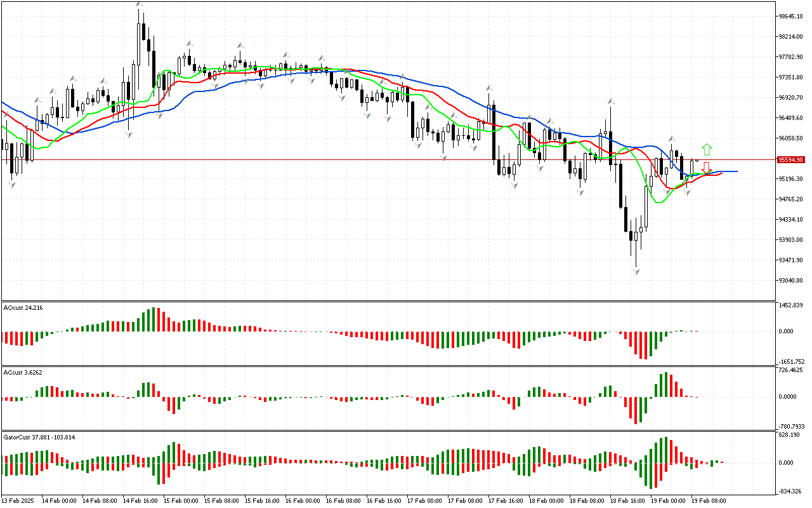
Task: Click the 18 Feb 08:00 time label
Action: pyautogui.click(x=587, y=501)
